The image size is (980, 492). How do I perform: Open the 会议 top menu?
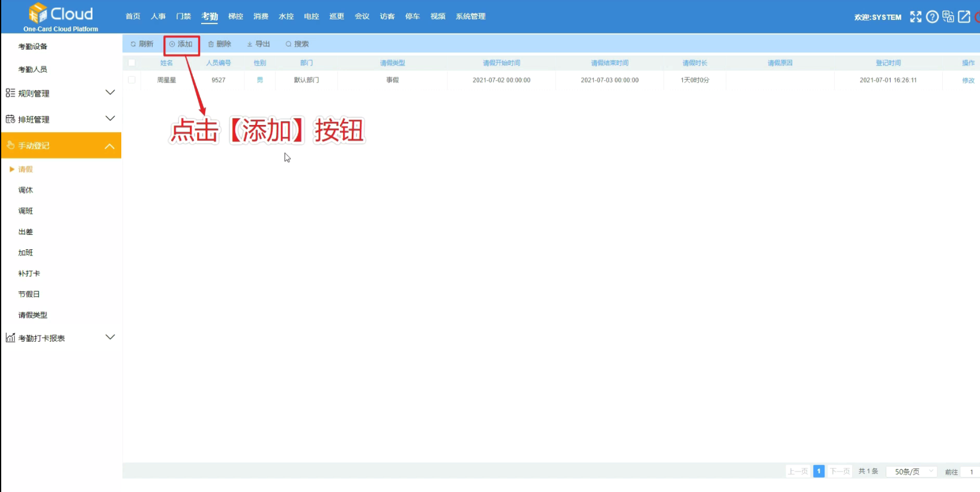pyautogui.click(x=362, y=16)
